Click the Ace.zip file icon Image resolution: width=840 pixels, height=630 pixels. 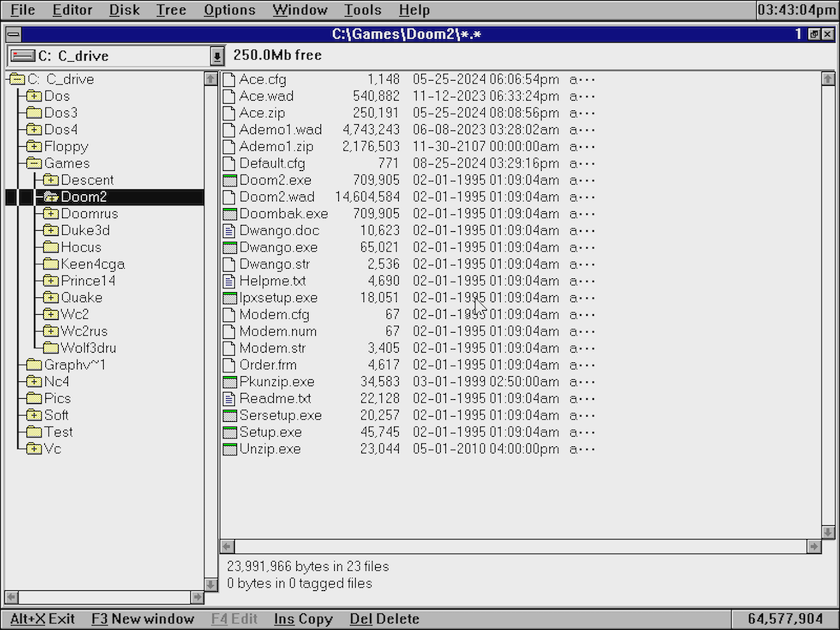click(229, 113)
